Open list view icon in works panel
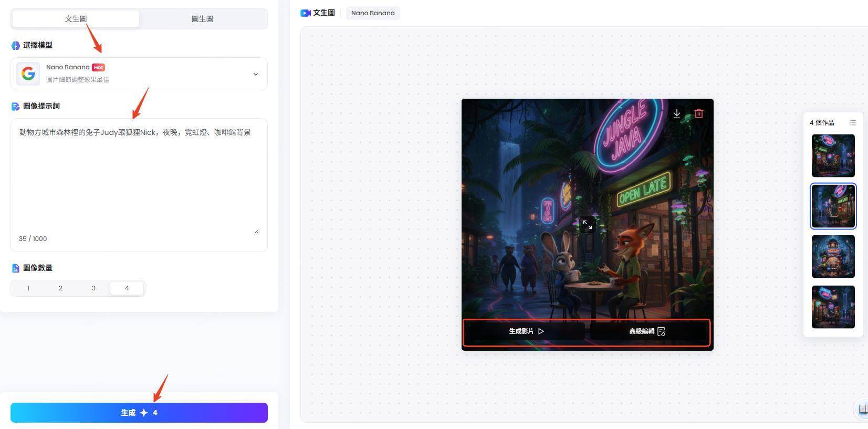This screenshot has width=868, height=429. pyautogui.click(x=852, y=123)
